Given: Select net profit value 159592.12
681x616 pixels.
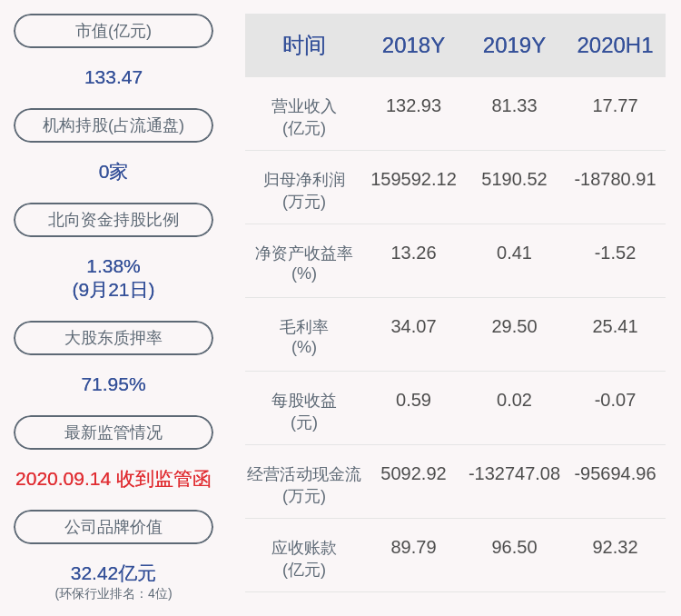Looking at the screenshot, I should pos(413,180).
